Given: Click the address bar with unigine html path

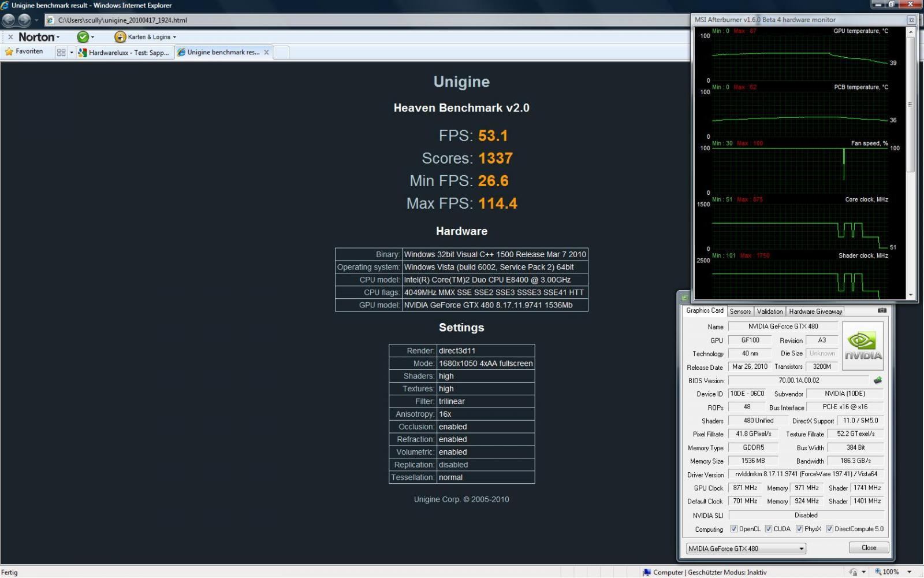Looking at the screenshot, I should 367,20.
